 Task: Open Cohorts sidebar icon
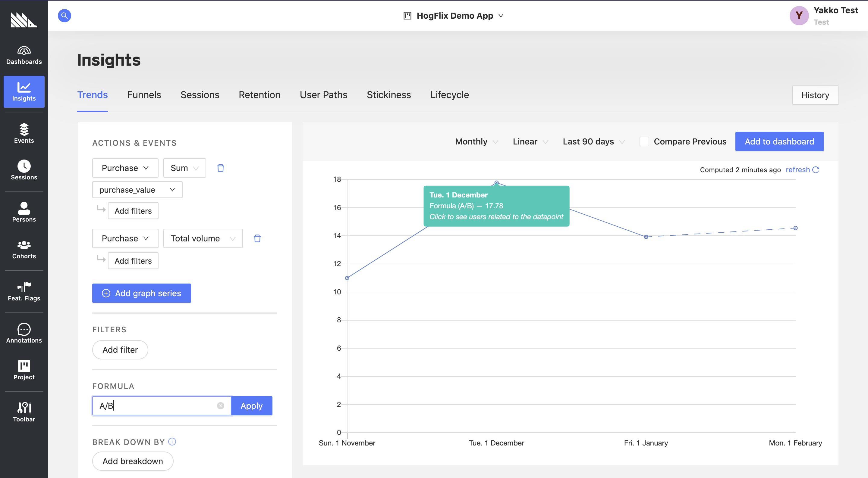tap(24, 250)
